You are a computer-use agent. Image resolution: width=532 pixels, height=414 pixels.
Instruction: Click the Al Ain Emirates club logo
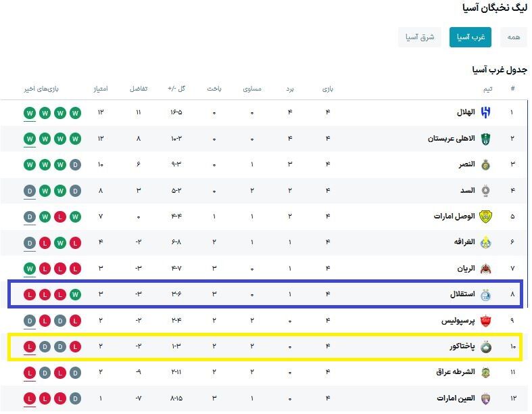pos(485,398)
